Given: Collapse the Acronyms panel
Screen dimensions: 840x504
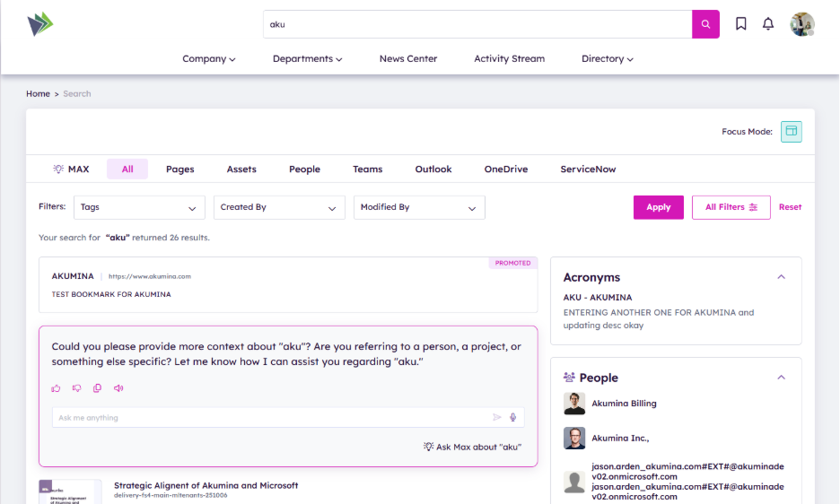Looking at the screenshot, I should tap(781, 277).
